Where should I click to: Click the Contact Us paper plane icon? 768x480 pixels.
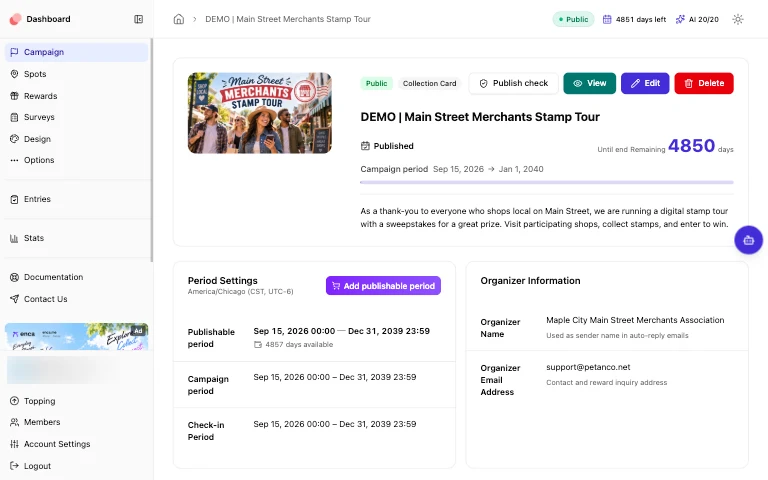[x=14, y=299]
